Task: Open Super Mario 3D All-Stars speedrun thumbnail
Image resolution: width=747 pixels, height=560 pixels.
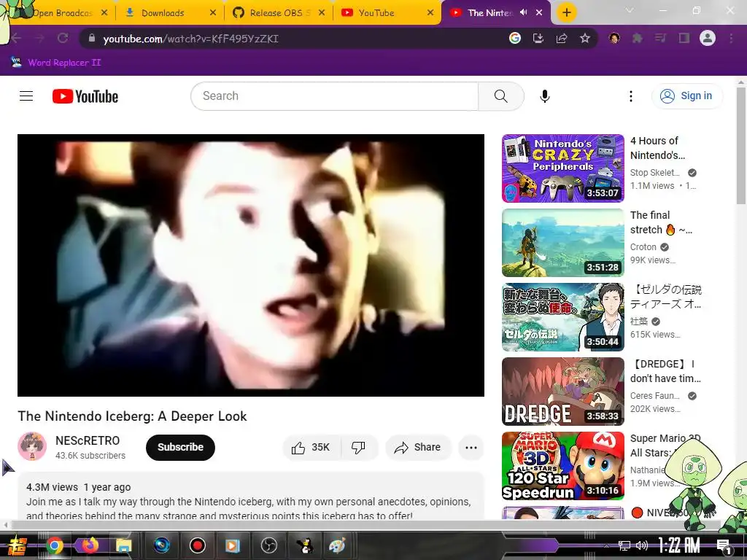Action: point(562,465)
